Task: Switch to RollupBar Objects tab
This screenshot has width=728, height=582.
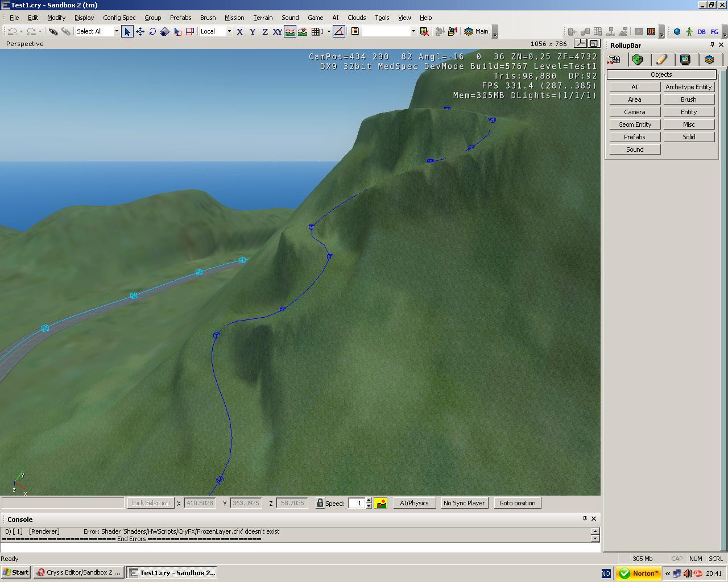Action: [614, 60]
